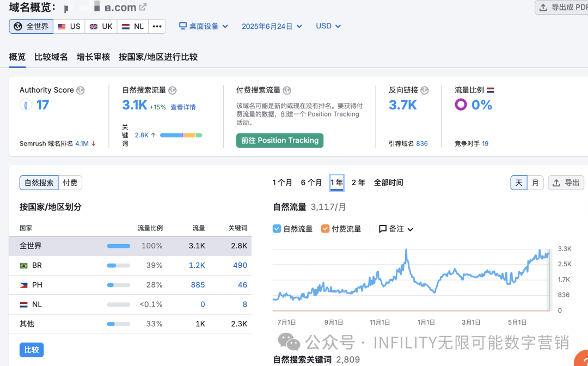
Task: Click the upload icon in 导出成 PDF
Action: [543, 7]
